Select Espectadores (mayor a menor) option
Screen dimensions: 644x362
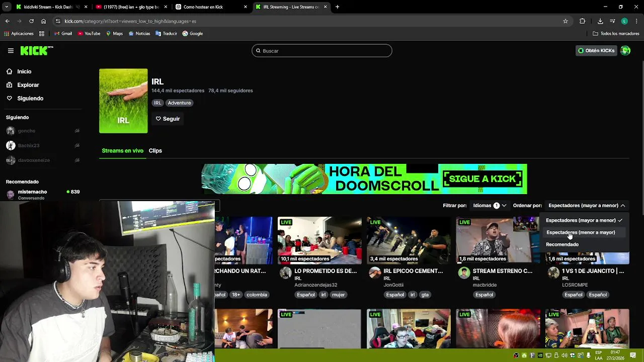click(584, 220)
